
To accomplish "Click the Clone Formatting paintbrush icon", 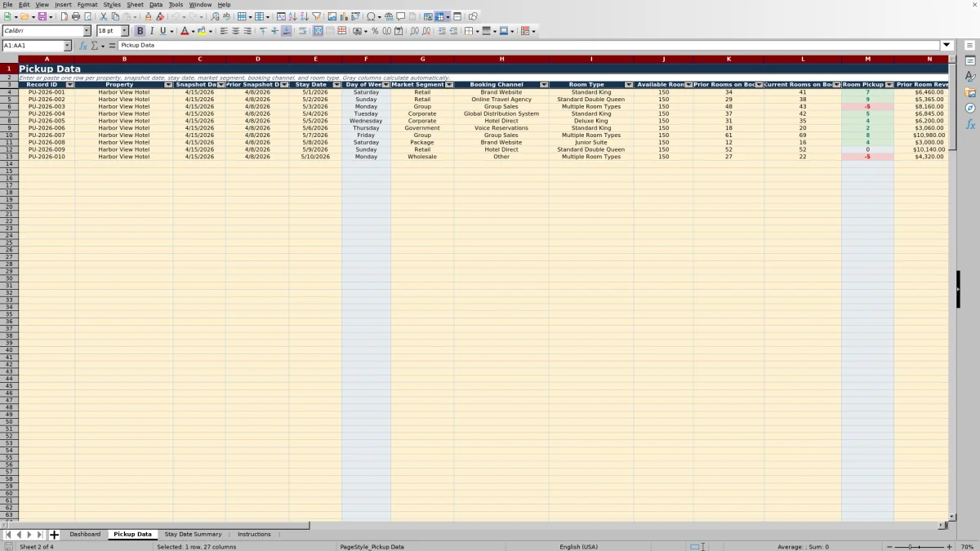I will click(x=148, y=16).
